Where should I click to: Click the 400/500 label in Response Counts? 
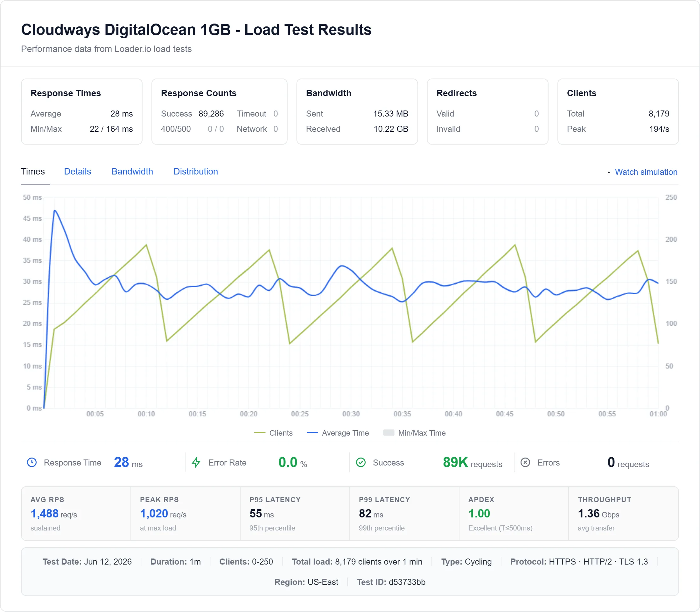176,129
